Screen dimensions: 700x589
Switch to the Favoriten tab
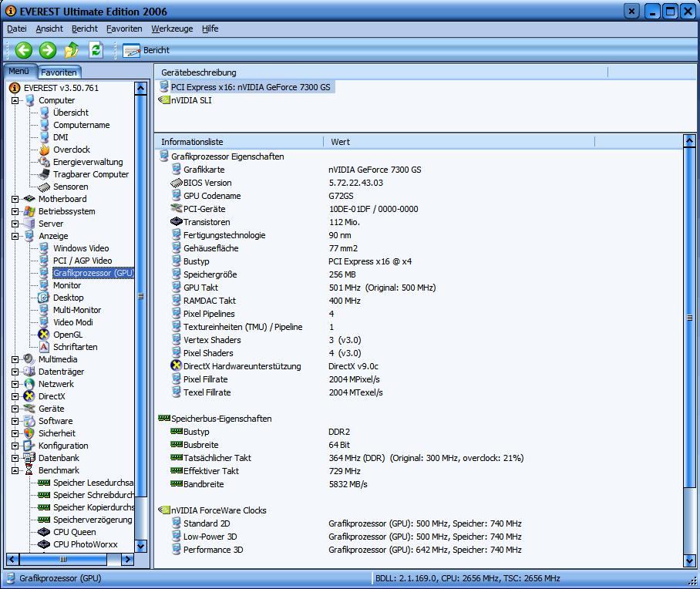pos(59,72)
